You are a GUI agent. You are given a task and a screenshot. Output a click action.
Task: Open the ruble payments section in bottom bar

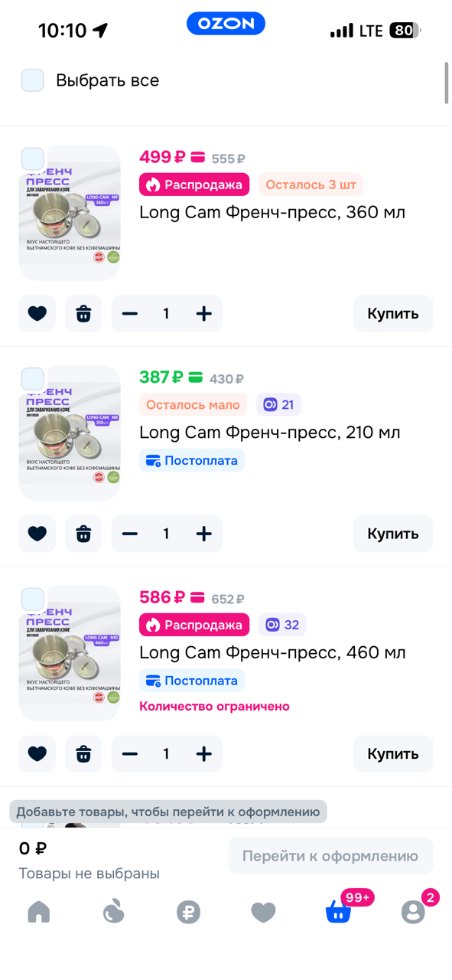(188, 912)
